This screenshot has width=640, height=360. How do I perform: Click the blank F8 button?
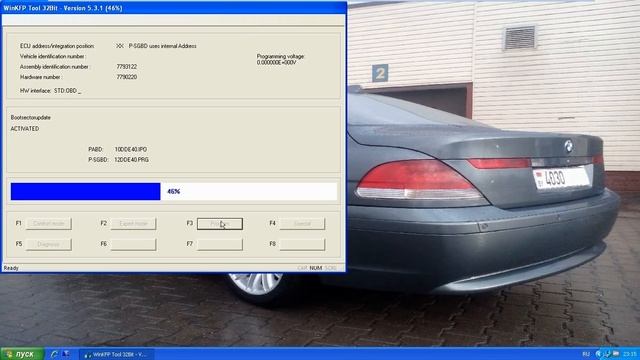pos(302,244)
